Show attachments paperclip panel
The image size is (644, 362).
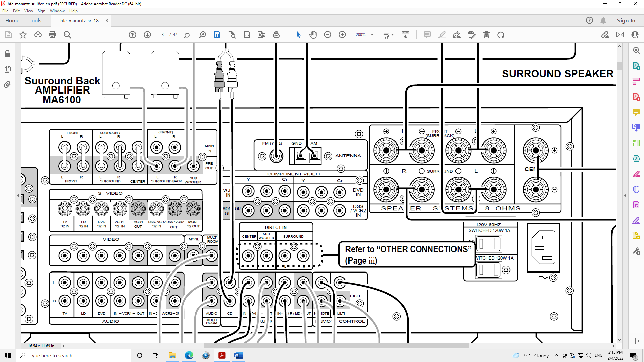7,85
